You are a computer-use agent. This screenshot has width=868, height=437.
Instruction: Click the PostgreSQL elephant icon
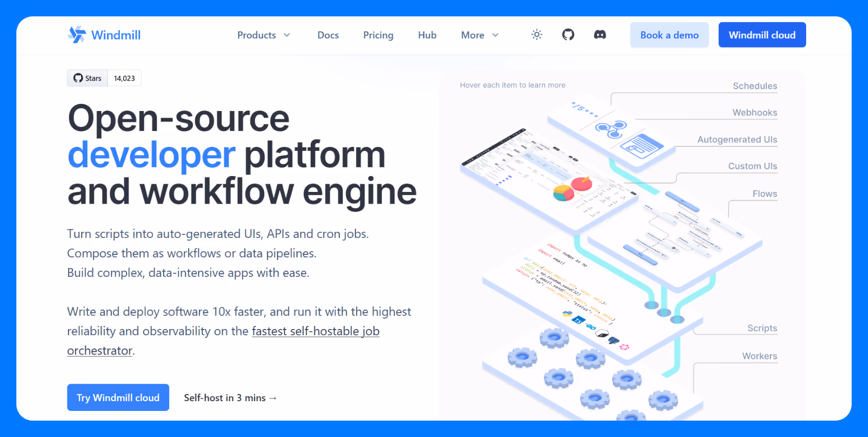[x=613, y=340]
